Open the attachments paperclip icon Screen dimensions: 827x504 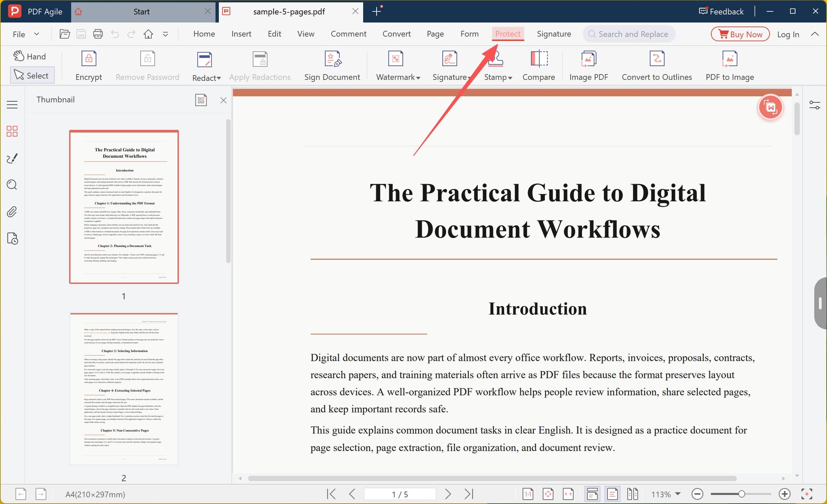tap(12, 212)
